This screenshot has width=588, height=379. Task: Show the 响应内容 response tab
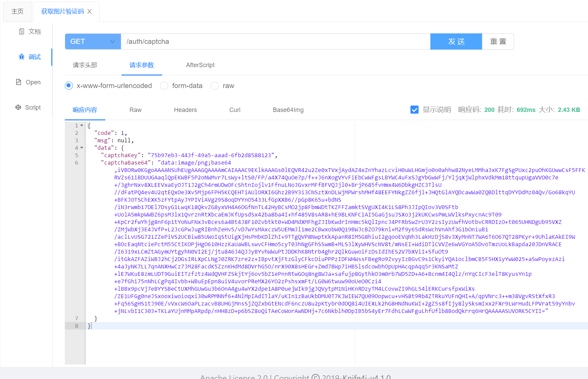(x=85, y=110)
